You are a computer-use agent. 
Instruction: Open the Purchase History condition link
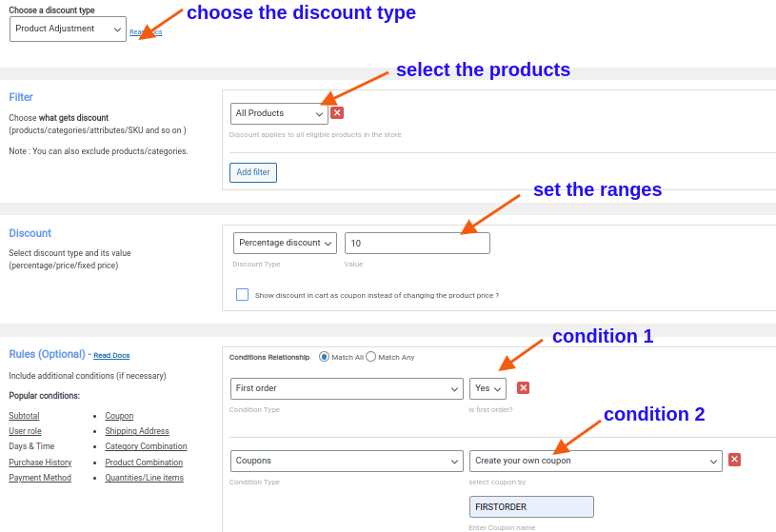click(40, 463)
